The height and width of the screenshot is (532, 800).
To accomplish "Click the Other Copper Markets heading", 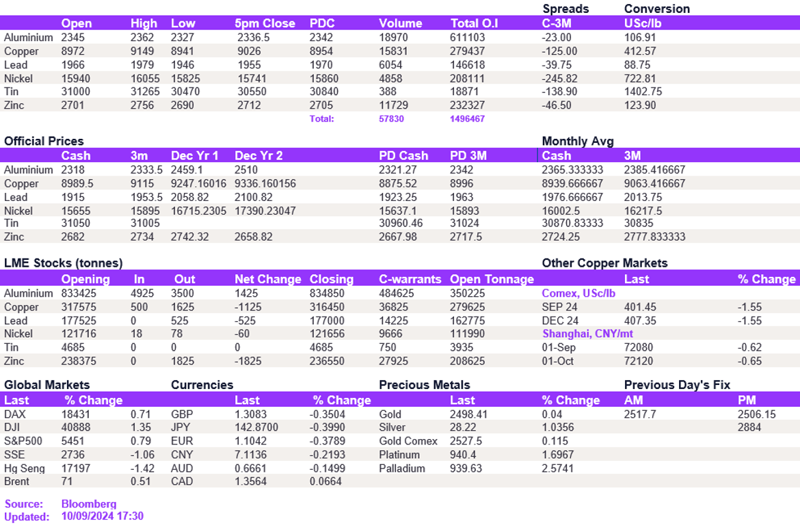I will 604,263.
